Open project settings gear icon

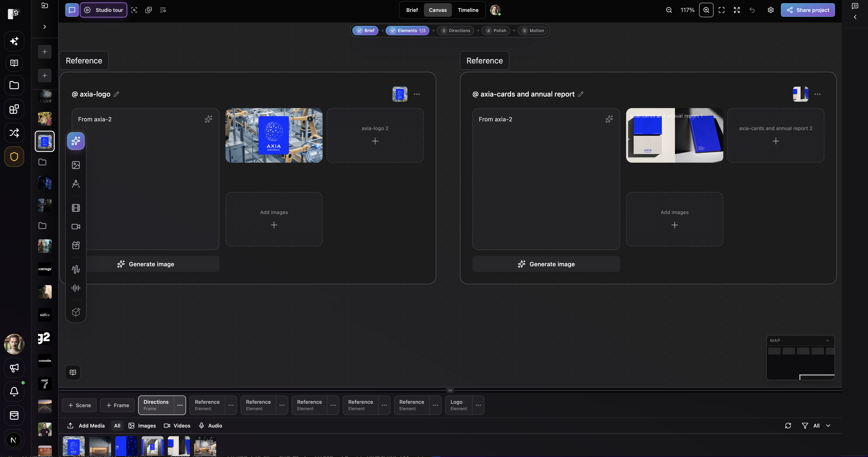click(x=771, y=10)
